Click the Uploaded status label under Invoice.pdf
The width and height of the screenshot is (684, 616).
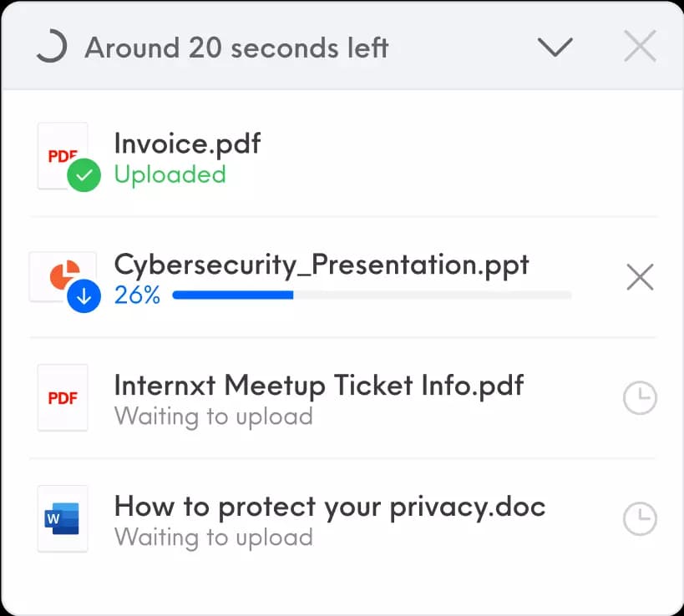point(170,175)
